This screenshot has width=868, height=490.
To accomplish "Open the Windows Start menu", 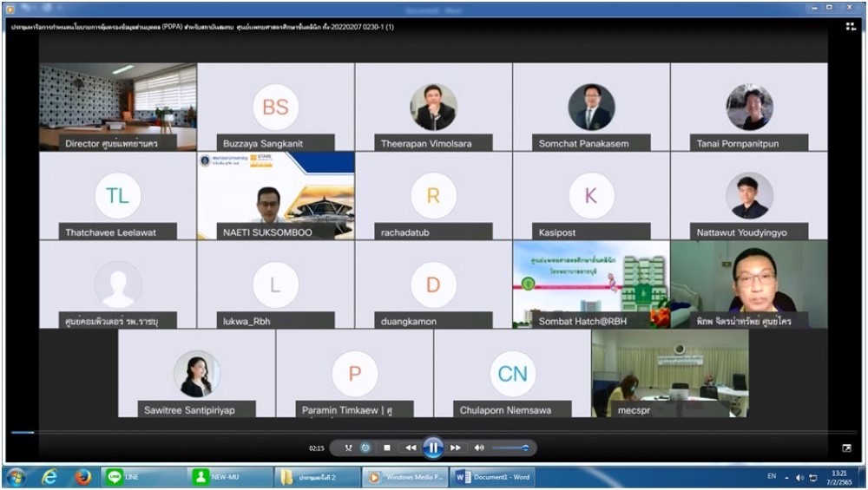I will [x=15, y=477].
